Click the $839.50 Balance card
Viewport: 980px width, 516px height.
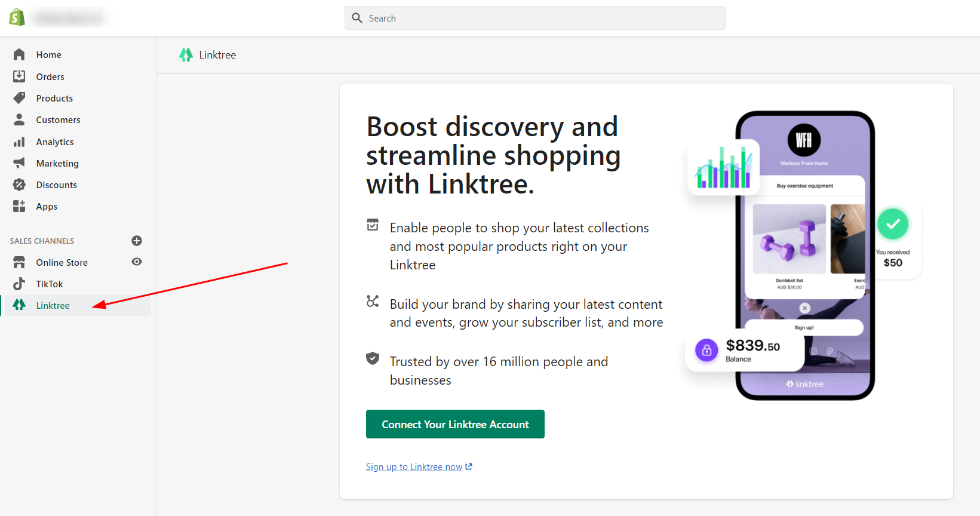click(745, 350)
